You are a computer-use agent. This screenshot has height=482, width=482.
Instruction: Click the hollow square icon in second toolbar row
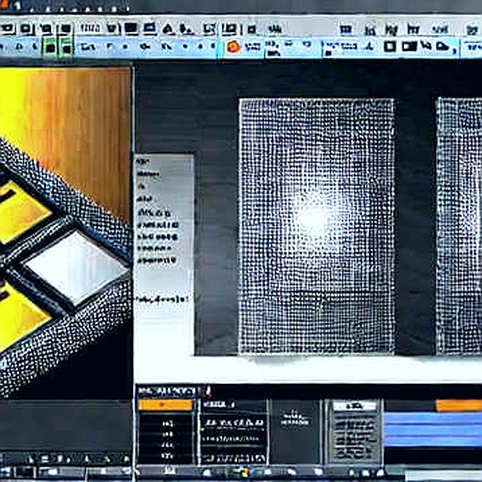(389, 46)
